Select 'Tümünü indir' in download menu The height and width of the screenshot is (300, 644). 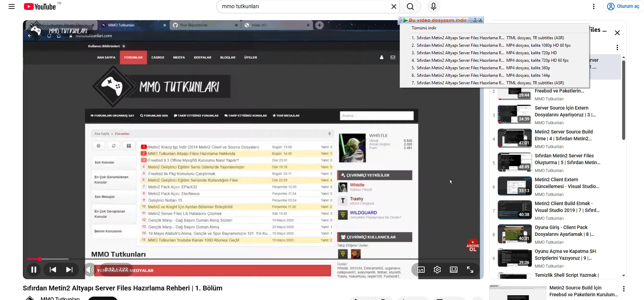click(x=424, y=28)
